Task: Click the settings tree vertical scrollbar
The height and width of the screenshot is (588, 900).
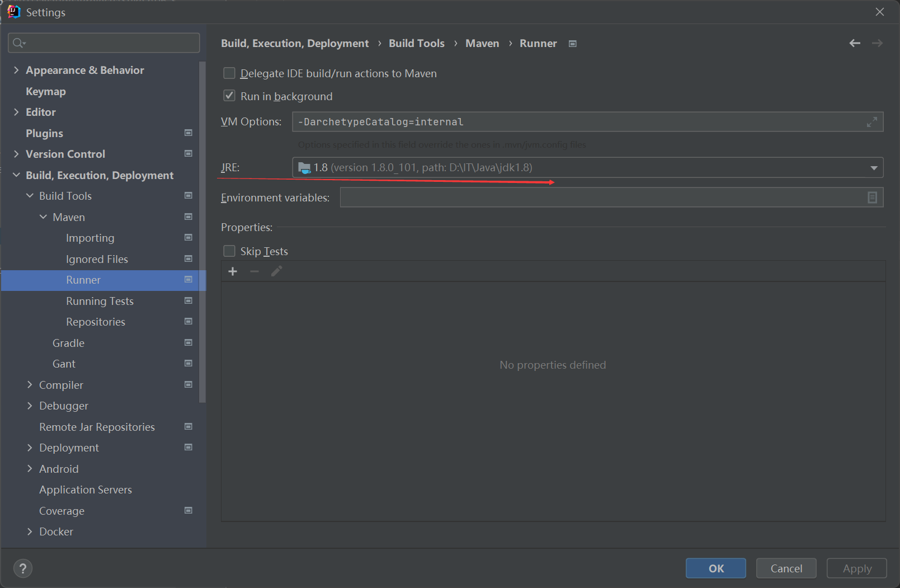Action: coord(202,232)
